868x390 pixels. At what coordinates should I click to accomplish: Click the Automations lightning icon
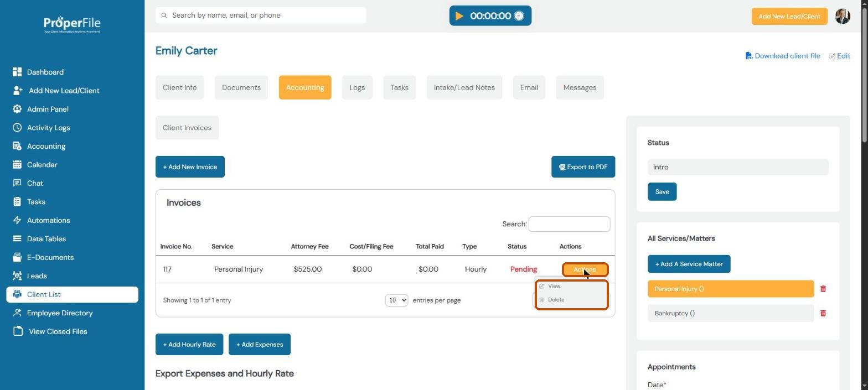click(x=17, y=220)
